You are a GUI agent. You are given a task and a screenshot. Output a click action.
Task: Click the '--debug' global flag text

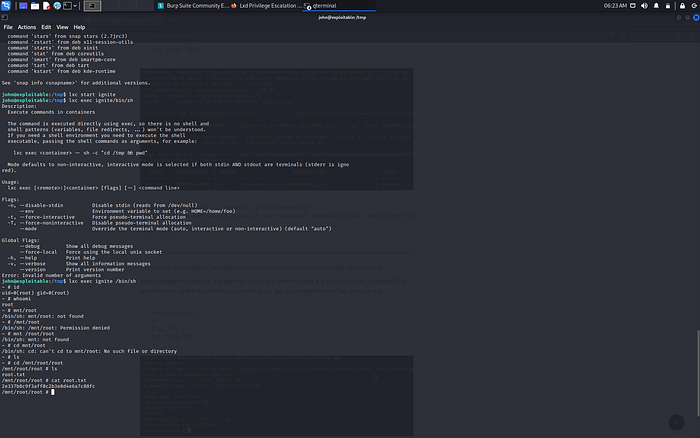pyautogui.click(x=29, y=246)
